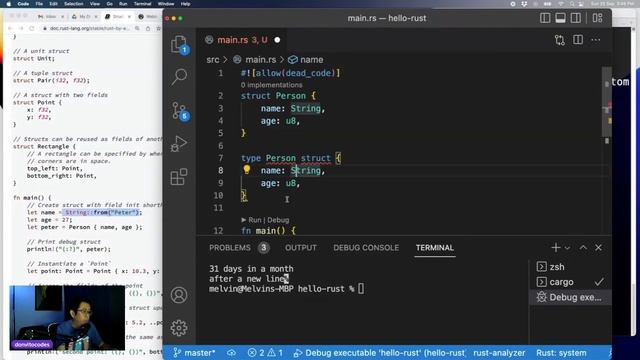640x360 pixels.
Task: Open errors and warnings status bar count
Action: 265,353
